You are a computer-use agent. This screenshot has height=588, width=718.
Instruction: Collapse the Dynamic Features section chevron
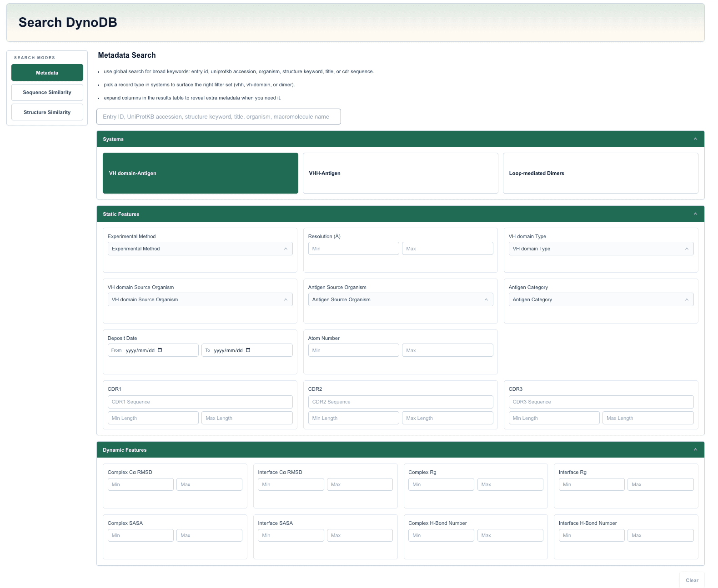tap(695, 449)
